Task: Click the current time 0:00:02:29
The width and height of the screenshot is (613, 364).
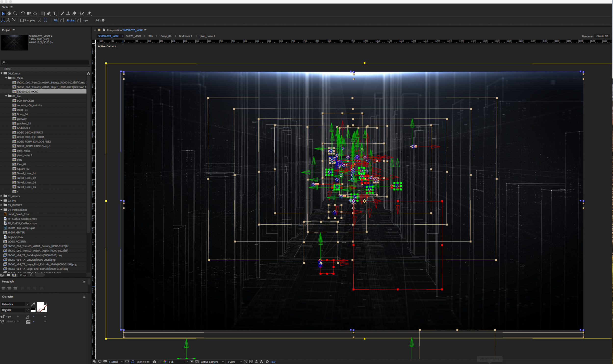Action: point(143,362)
